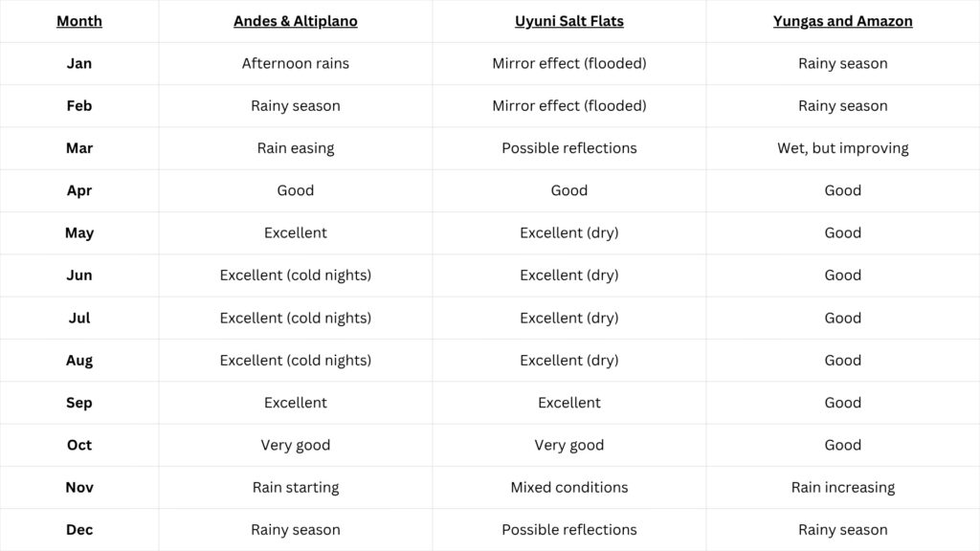Click 'Wet, but improving' cell in Mar
Screen dimensions: 980x551
[842, 148]
